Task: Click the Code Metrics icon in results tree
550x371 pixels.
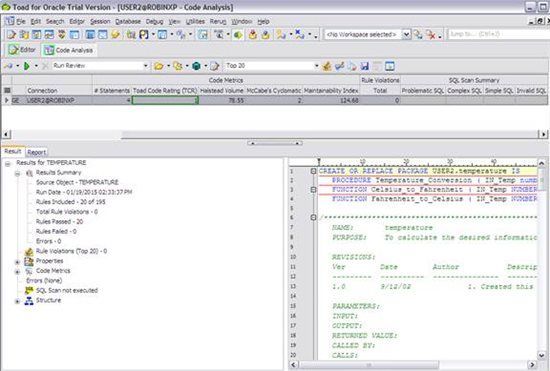Action: click(x=29, y=271)
